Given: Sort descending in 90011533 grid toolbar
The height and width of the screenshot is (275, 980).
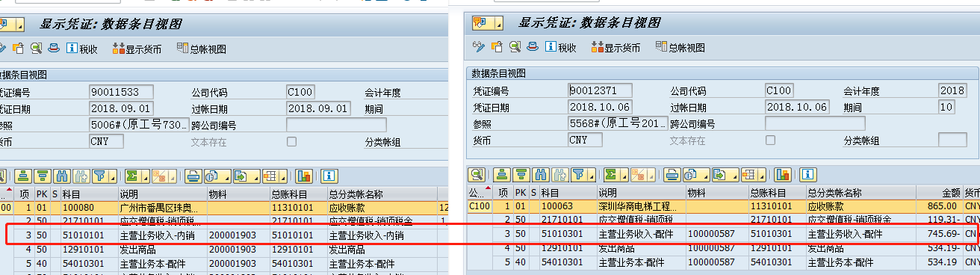Looking at the screenshot, I should tap(42, 176).
